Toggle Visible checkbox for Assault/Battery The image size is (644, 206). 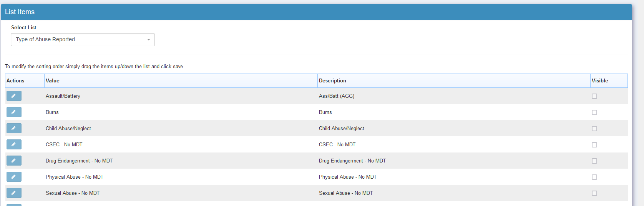coord(594,96)
